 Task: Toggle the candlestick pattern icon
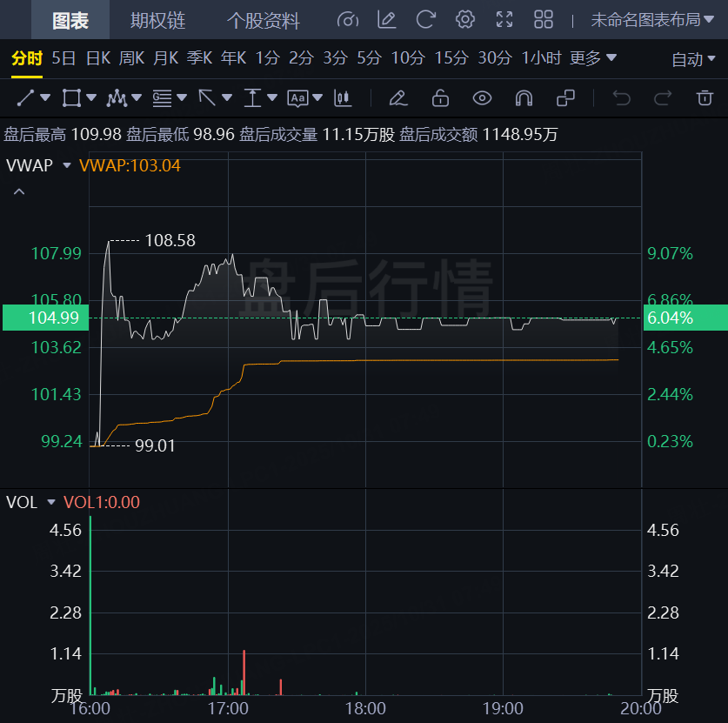coord(344,97)
